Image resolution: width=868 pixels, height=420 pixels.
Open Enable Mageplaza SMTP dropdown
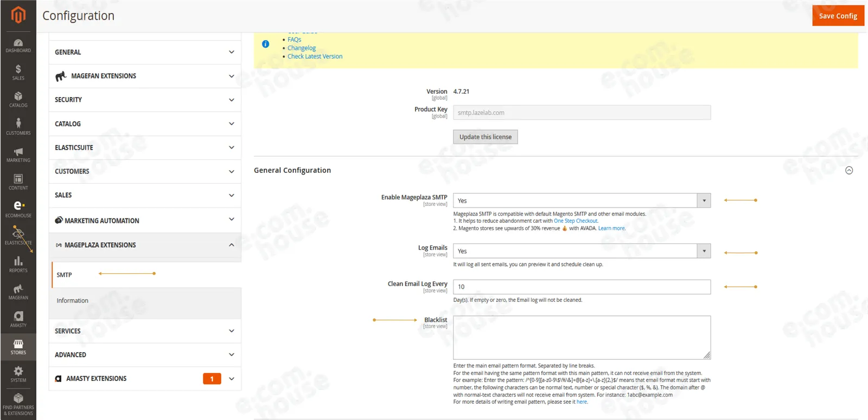click(582, 201)
